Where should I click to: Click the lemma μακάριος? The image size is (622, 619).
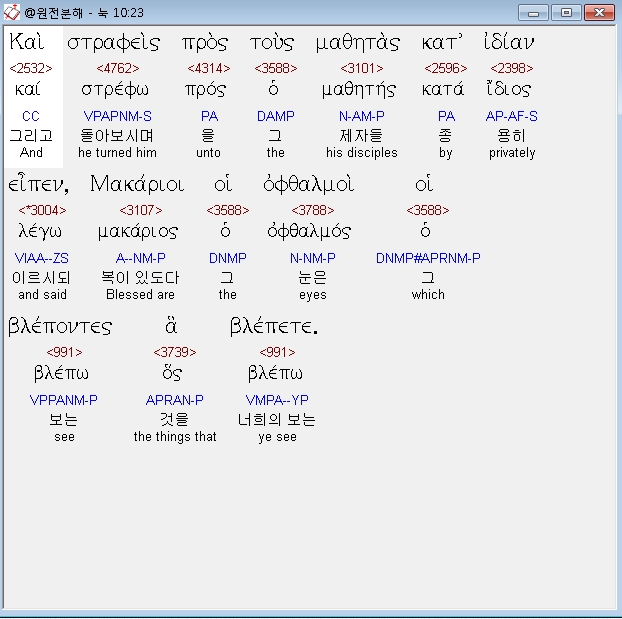point(138,232)
